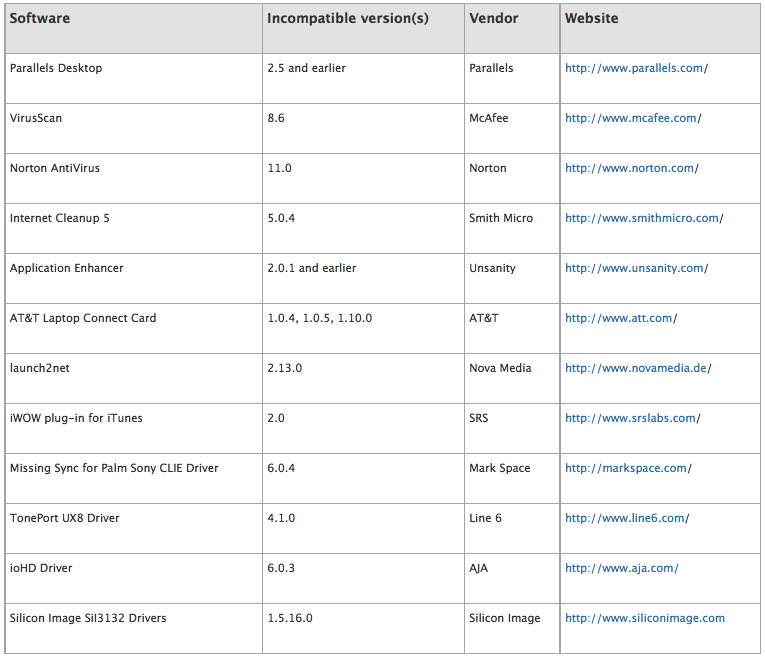Click the ioHD Driver table cell
Image resolution: width=765 pixels, height=658 pixels.
(x=41, y=568)
